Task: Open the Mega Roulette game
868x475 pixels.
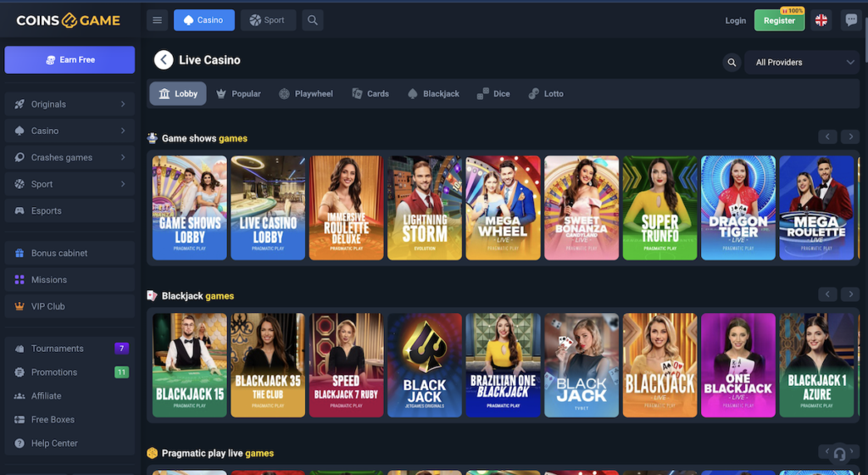Action: coord(816,208)
